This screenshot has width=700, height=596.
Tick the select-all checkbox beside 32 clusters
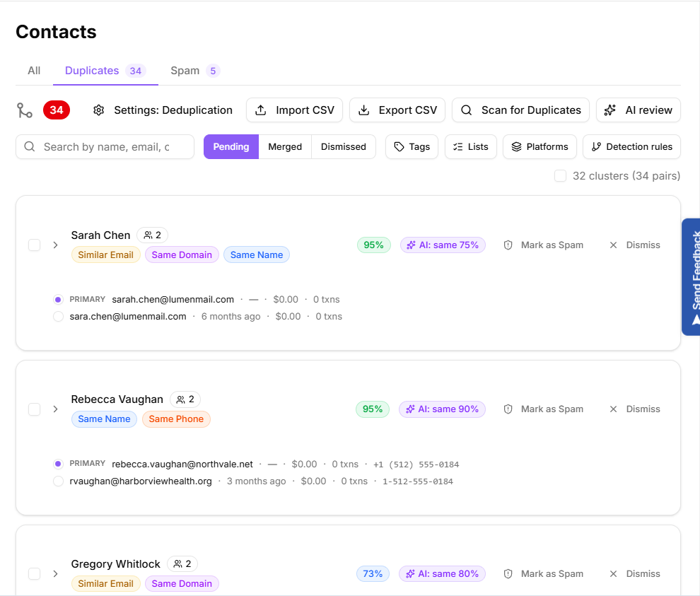(x=560, y=176)
